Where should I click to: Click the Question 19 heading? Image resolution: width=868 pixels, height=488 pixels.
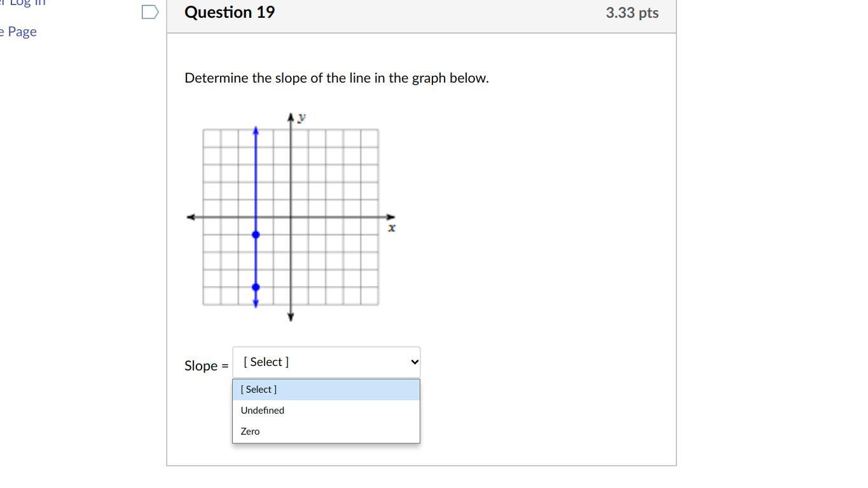(230, 13)
